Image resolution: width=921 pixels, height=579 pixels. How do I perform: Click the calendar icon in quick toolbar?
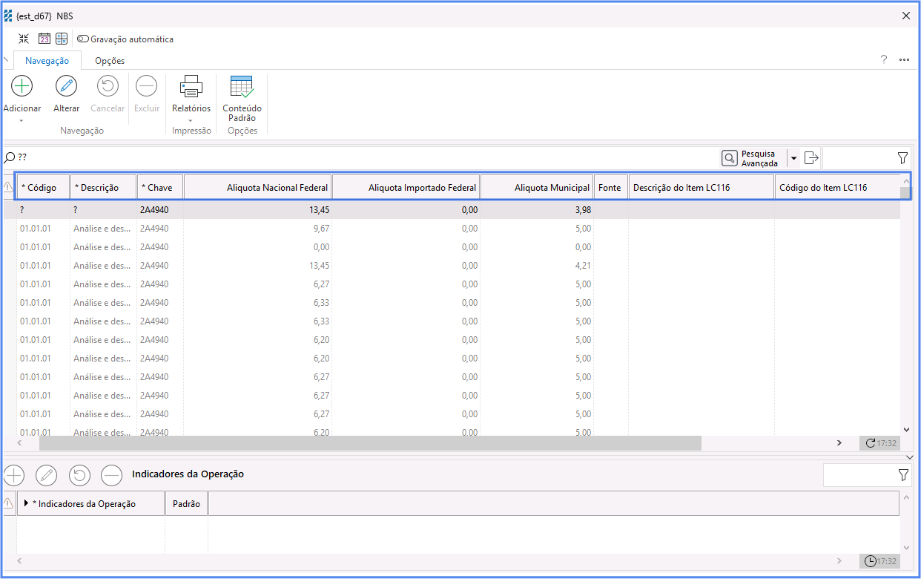44,39
